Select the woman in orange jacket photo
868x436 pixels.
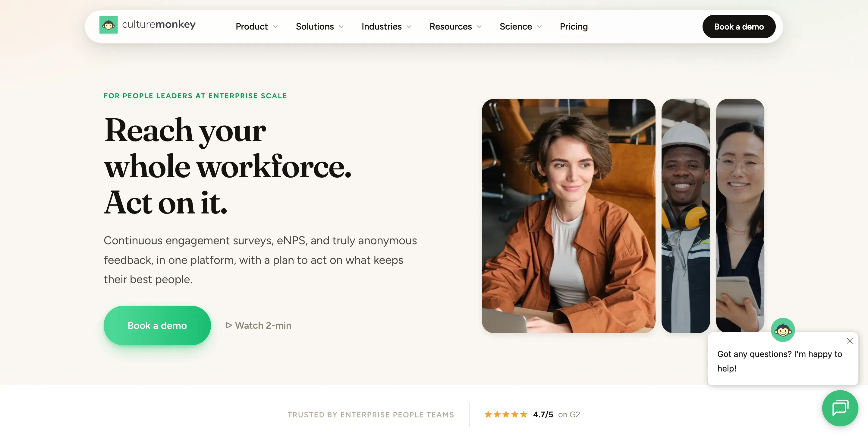click(x=568, y=216)
